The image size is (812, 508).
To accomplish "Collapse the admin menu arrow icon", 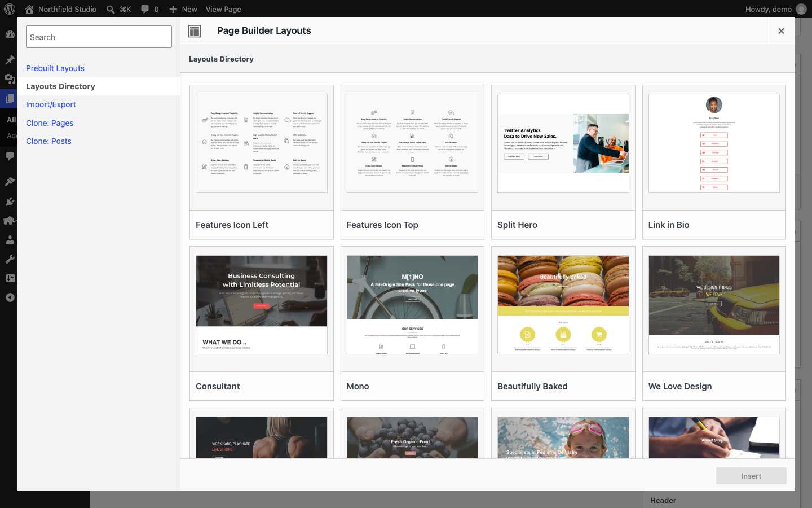I will pyautogui.click(x=10, y=297).
